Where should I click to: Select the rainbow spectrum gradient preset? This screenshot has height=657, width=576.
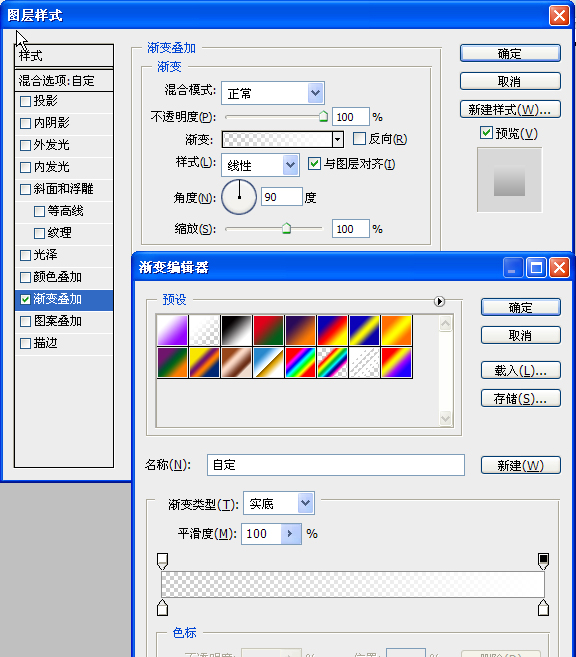(x=300, y=362)
